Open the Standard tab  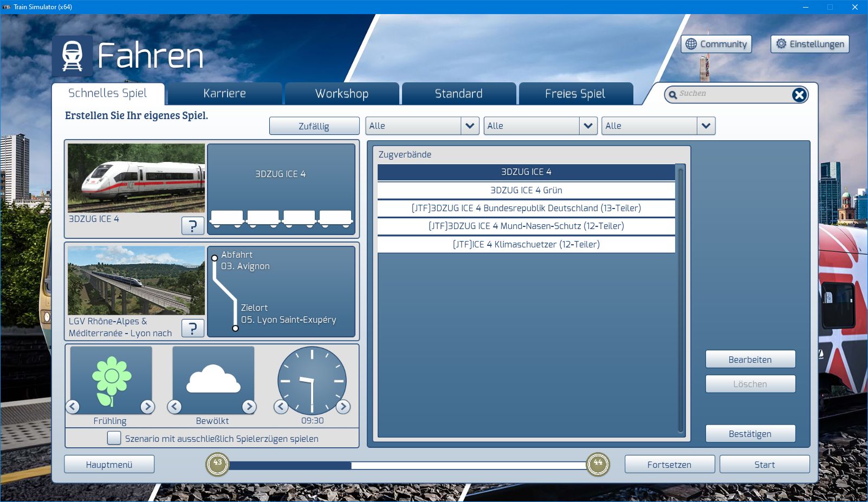pyautogui.click(x=459, y=94)
